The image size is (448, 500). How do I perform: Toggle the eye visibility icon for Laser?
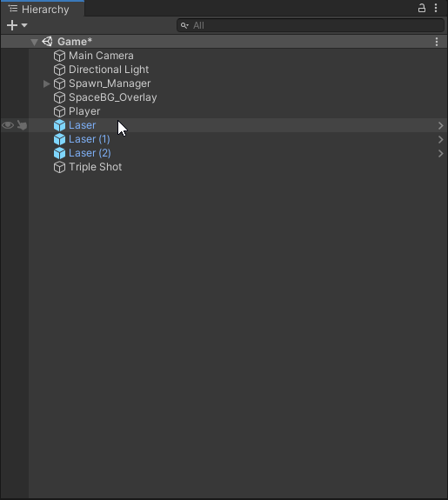pyautogui.click(x=8, y=125)
